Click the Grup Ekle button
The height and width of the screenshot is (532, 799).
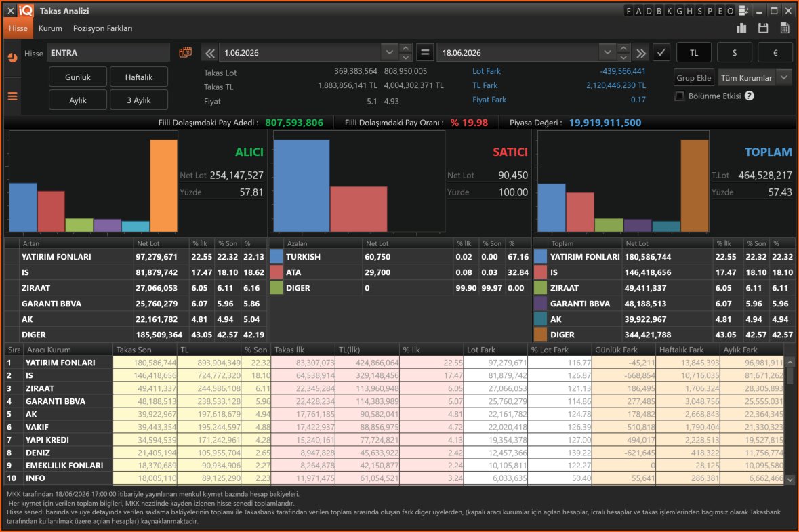[x=693, y=77]
